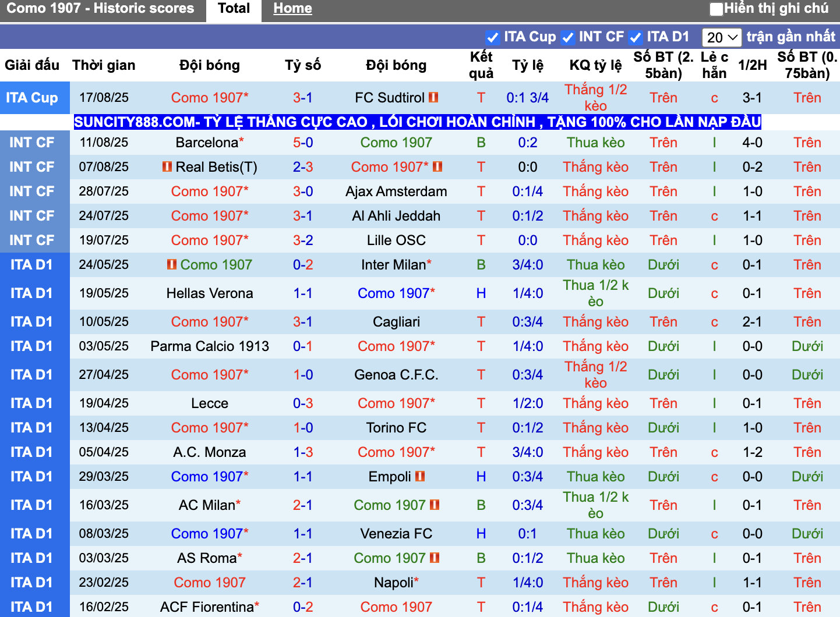The image size is (840, 617).
Task: Click the Tỷ số column header
Action: coord(303,65)
